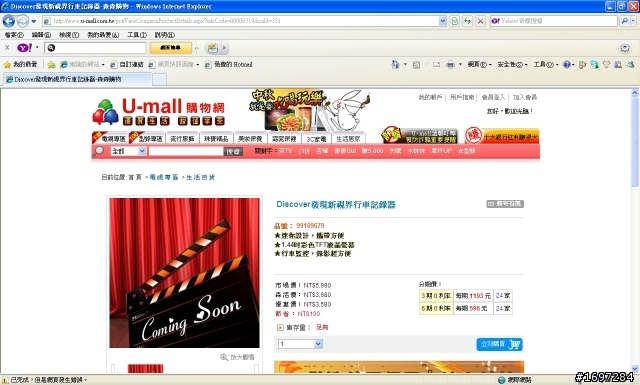Open the 我的最愛(A) menu

coord(103,35)
